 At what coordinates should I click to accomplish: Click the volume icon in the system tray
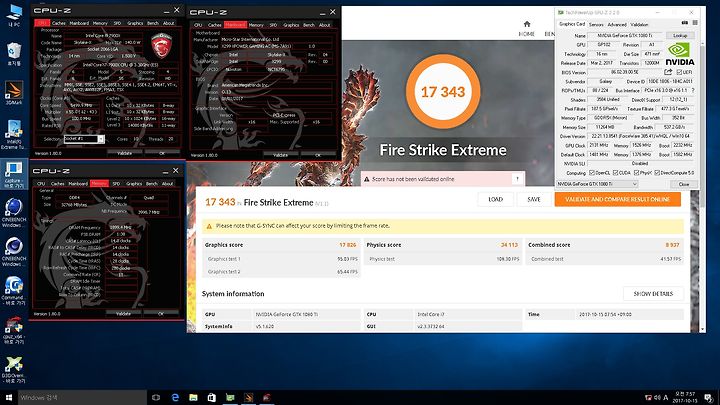657,398
